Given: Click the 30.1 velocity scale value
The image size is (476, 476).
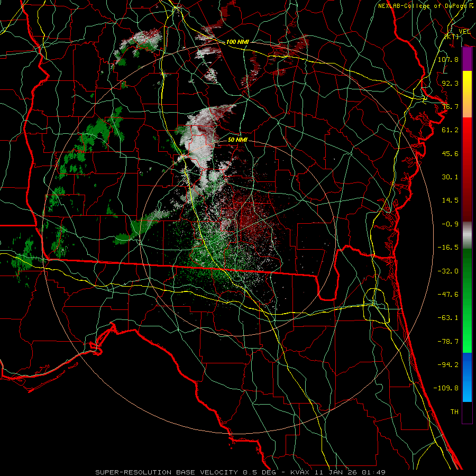Looking at the screenshot, I should [x=450, y=177].
